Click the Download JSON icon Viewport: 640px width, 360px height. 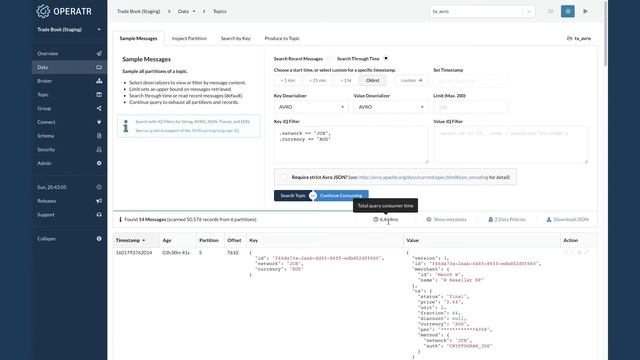tap(549, 220)
